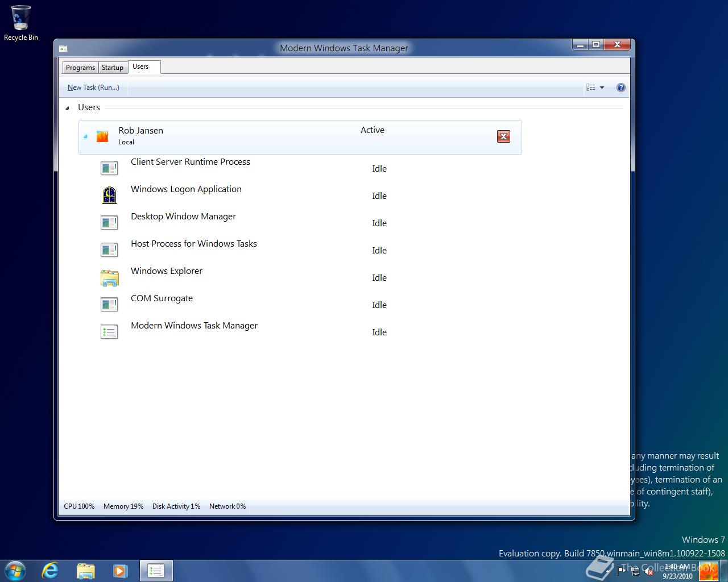Click Modern Windows Task Manager process icon
This screenshot has height=582, width=728.
pos(109,331)
